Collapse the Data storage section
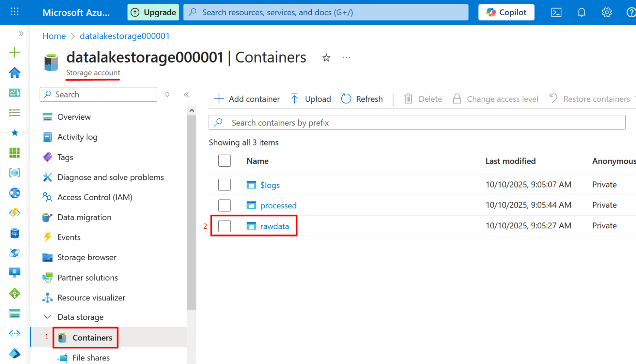This screenshot has height=364, width=636. pyautogui.click(x=47, y=317)
